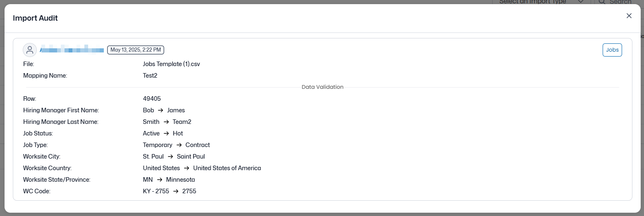The height and width of the screenshot is (216, 644).
Task: Click the arrow between MN and Minnesota
Action: pyautogui.click(x=159, y=180)
